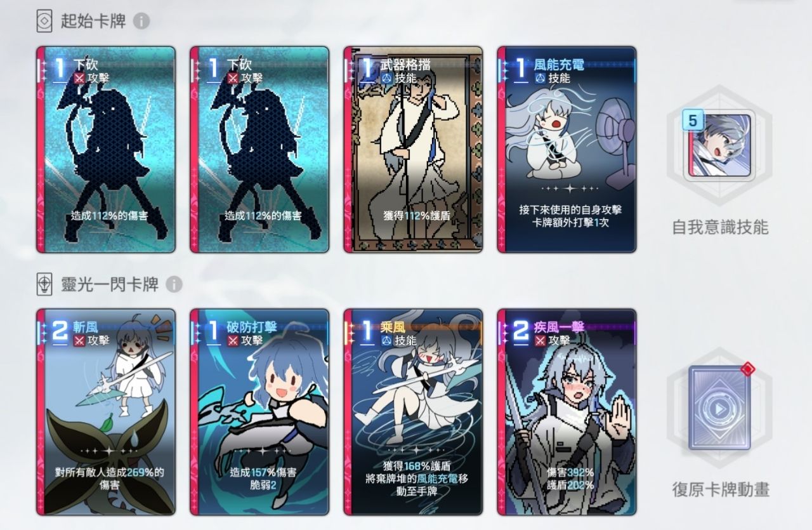
Task: Click the skill type icon on 風能充電 card
Action: tap(540, 78)
